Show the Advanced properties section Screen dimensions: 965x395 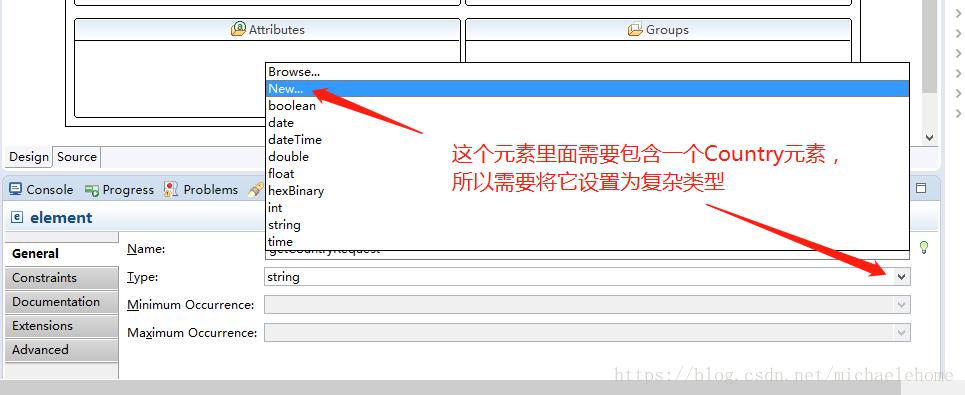pos(62,349)
